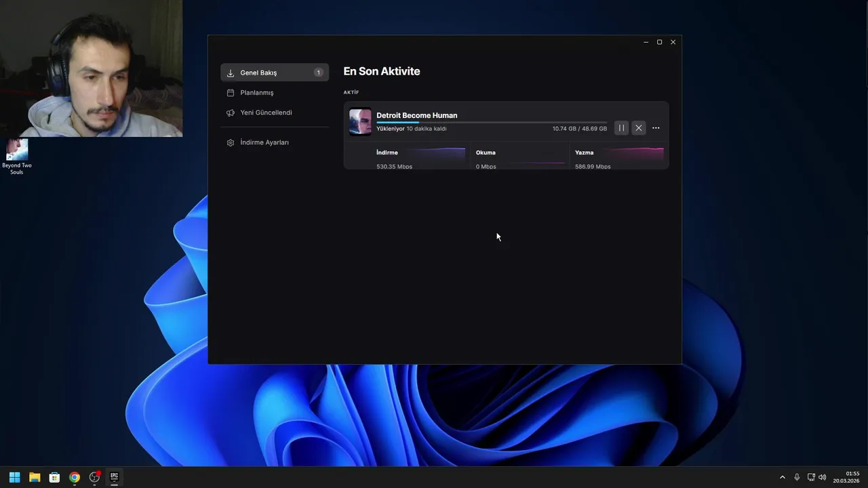Open Google Chrome from the taskbar
Viewport: 868px width, 488px height.
coord(75,477)
